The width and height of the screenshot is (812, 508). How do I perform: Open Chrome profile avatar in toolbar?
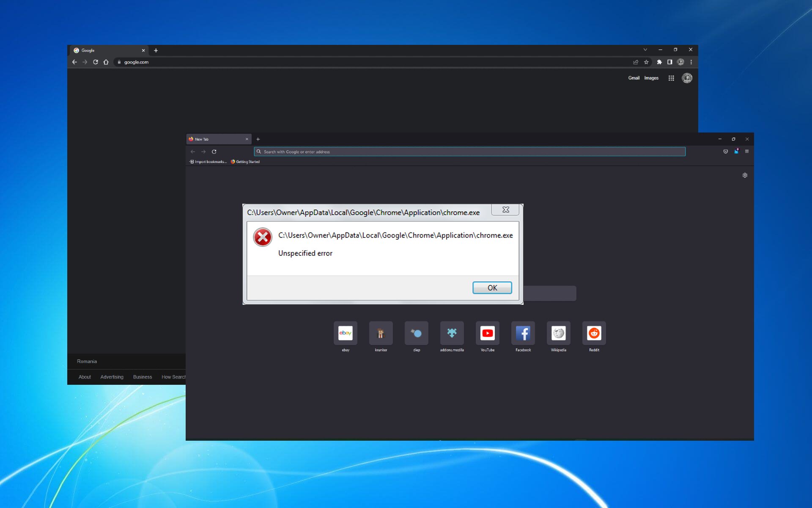pos(680,62)
